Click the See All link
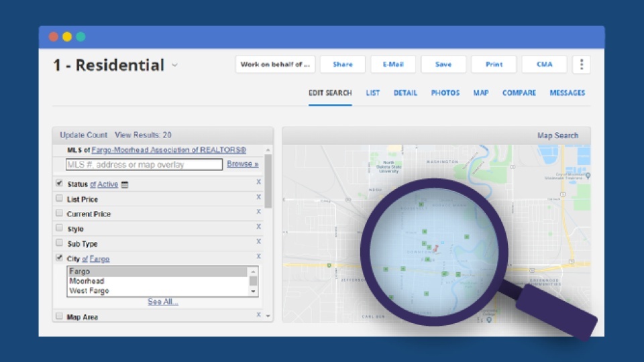This screenshot has height=362, width=644. click(x=162, y=302)
